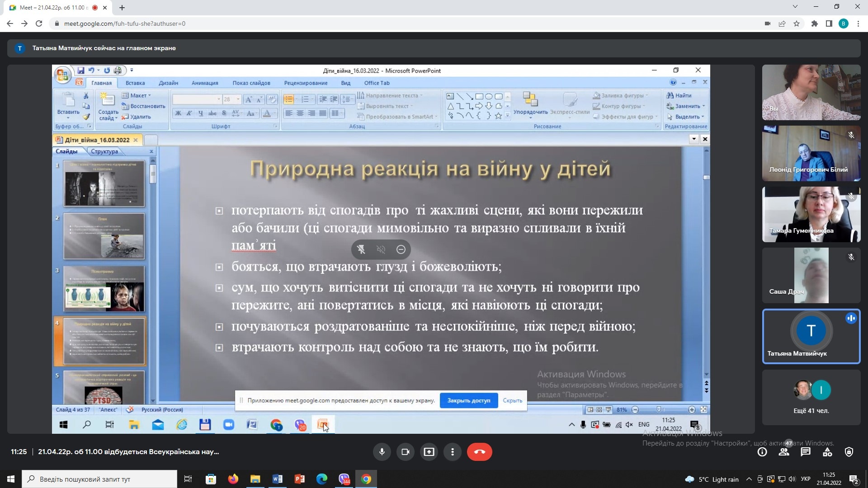Click remove tile minus-circle icon

coord(401,249)
